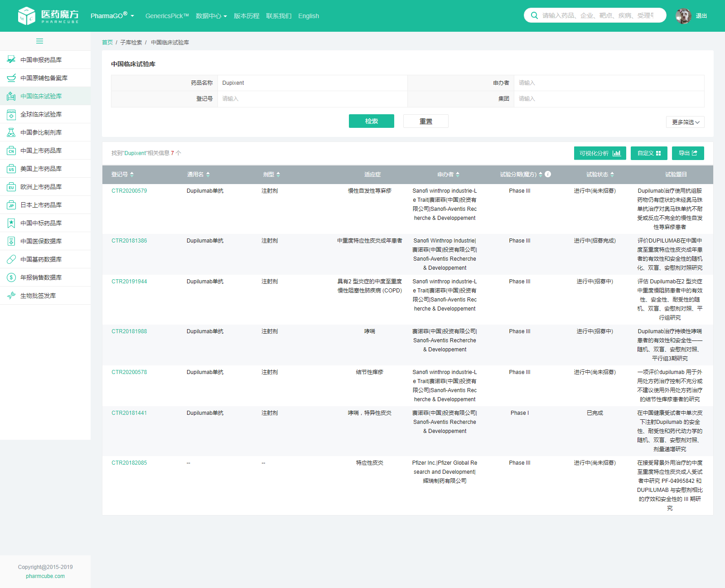
Task: Switch language to English
Action: pyautogui.click(x=309, y=16)
